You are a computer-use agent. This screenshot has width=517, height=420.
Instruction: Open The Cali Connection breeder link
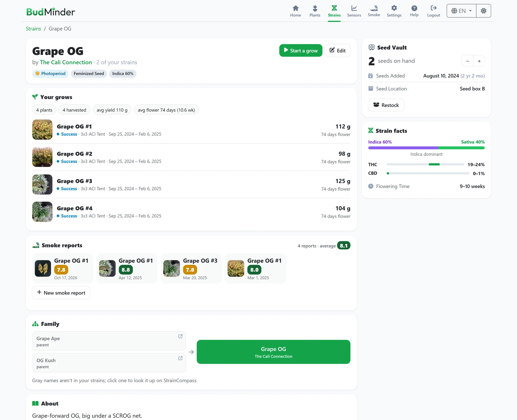point(66,62)
